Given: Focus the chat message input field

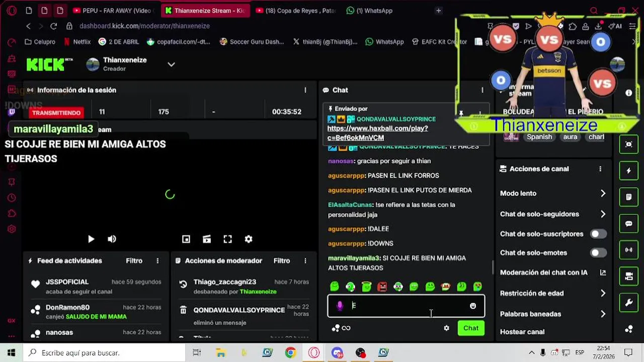Looking at the screenshot, I should pyautogui.click(x=406, y=306).
